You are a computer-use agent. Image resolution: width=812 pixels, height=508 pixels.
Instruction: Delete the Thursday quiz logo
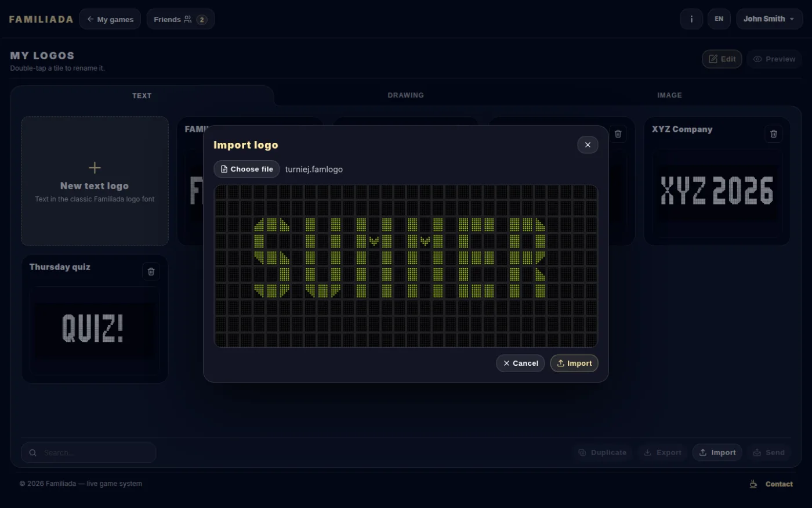click(151, 272)
